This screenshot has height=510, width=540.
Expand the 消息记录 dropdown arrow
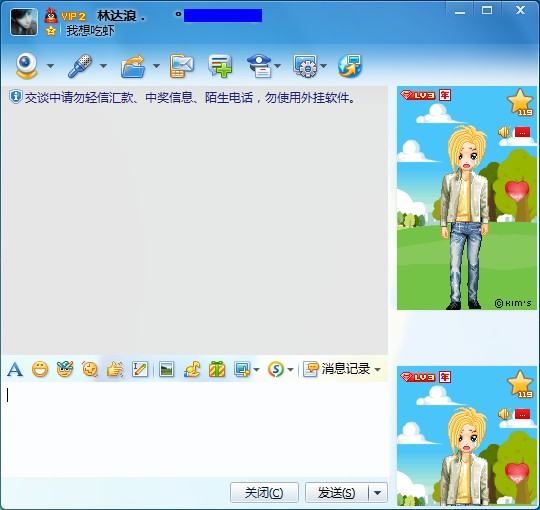tap(377, 370)
